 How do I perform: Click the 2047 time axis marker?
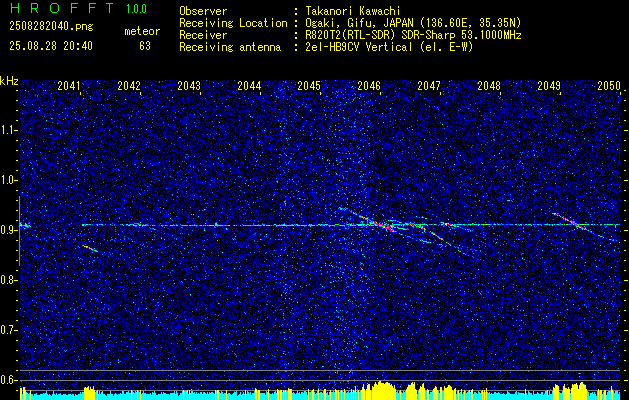point(429,85)
